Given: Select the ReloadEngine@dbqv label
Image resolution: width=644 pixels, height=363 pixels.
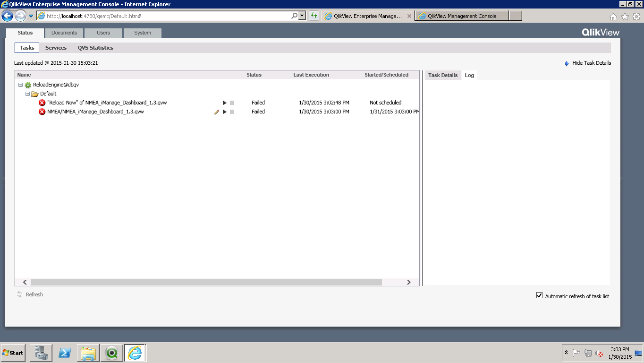Looking at the screenshot, I should click(56, 85).
